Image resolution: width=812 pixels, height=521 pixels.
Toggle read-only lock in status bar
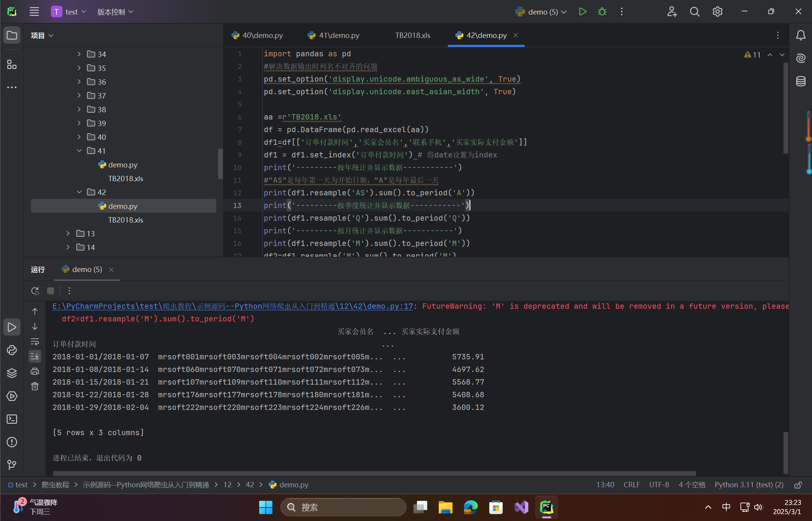pyautogui.click(x=798, y=485)
